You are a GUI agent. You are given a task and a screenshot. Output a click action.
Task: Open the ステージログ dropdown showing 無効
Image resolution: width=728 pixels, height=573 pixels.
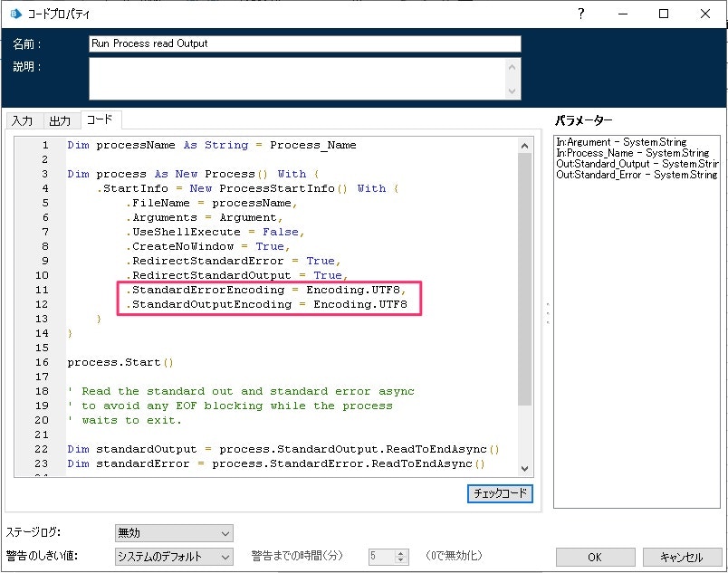(174, 533)
